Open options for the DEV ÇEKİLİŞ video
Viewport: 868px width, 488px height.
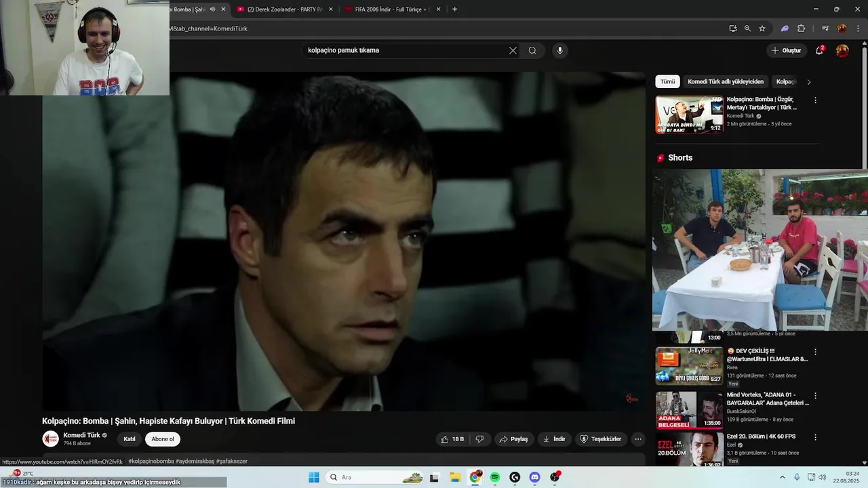tap(815, 352)
